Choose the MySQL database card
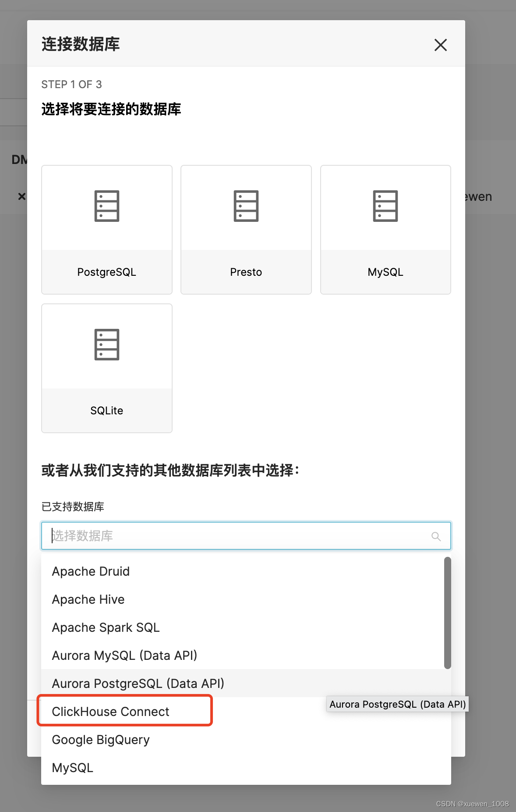The image size is (516, 812). [385, 230]
